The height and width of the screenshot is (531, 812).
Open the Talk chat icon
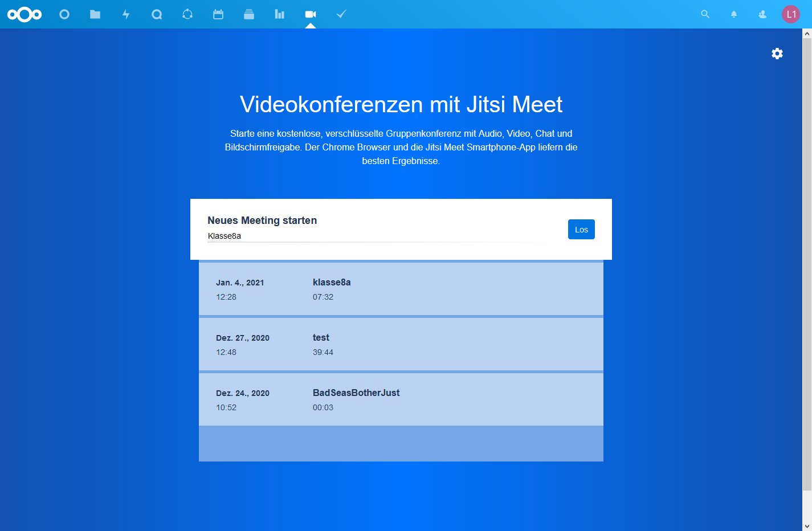point(157,14)
